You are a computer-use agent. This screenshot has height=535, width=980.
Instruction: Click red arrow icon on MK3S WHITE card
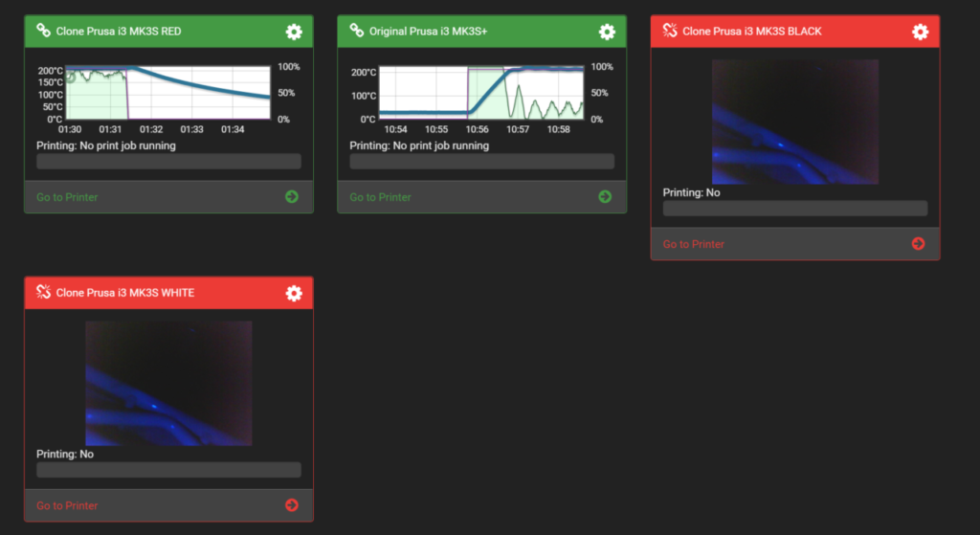pyautogui.click(x=292, y=505)
